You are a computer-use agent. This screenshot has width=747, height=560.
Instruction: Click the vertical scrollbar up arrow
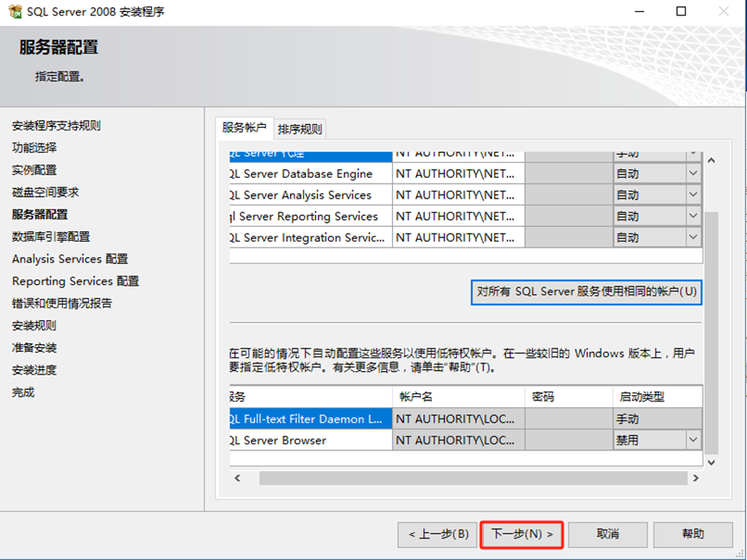712,160
